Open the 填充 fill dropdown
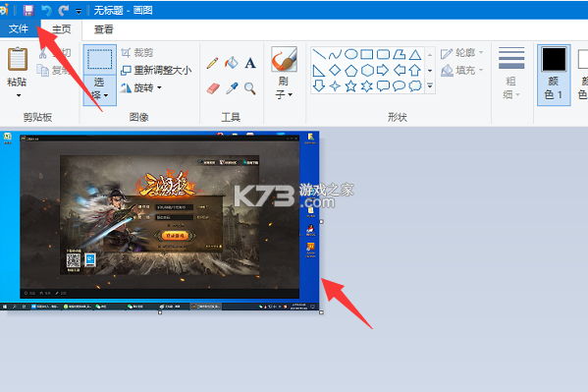 click(461, 70)
